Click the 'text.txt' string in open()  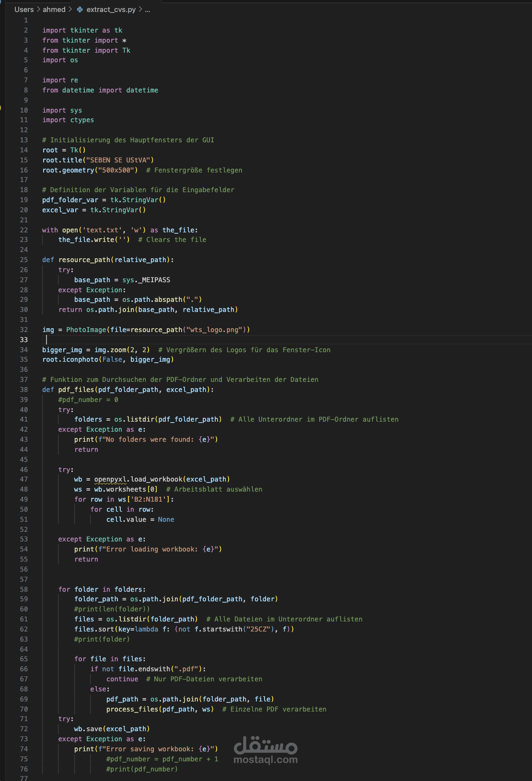102,230
